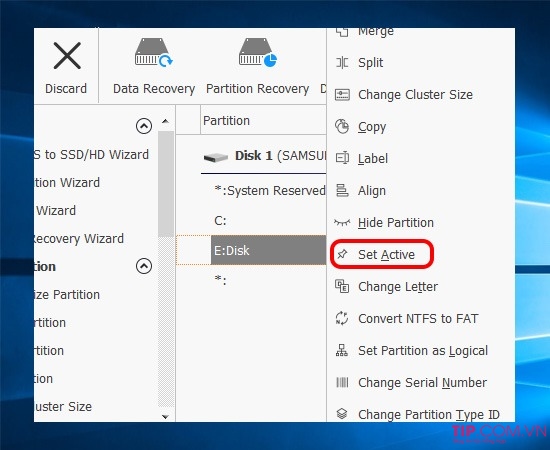Click the Align icon in the menu

point(342,190)
